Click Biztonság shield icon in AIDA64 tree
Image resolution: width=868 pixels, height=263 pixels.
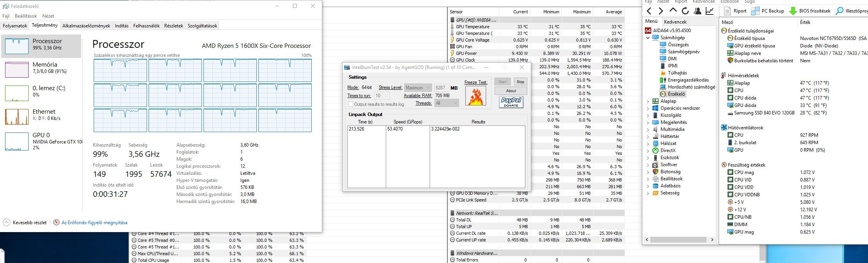point(656,172)
